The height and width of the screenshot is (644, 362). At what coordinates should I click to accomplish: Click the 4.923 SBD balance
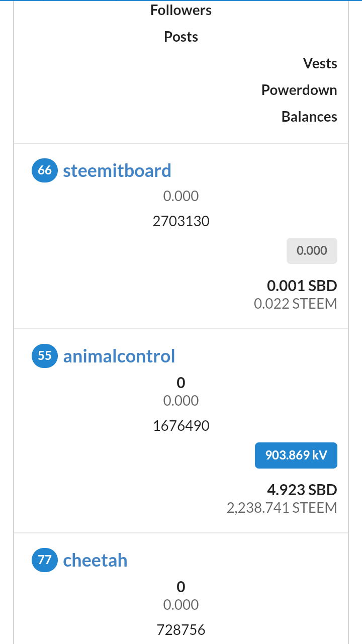(302, 490)
